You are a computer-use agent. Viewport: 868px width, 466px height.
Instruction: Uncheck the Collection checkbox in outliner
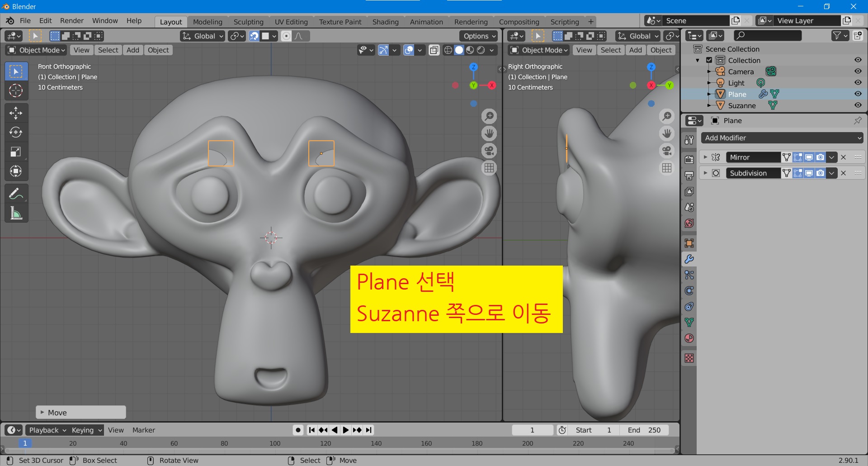pos(709,60)
